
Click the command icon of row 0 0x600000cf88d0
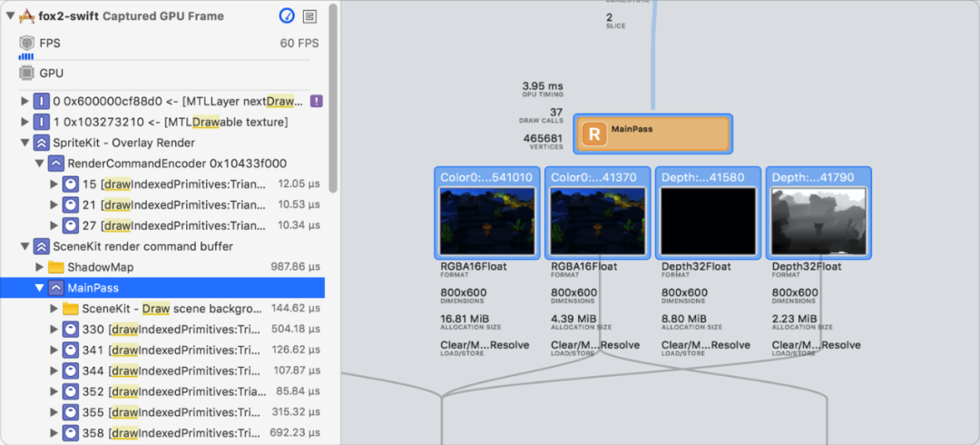[x=41, y=101]
